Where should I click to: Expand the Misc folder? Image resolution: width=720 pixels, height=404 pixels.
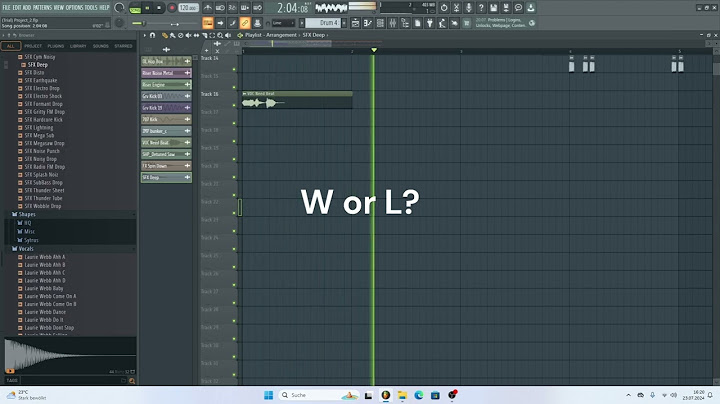29,232
